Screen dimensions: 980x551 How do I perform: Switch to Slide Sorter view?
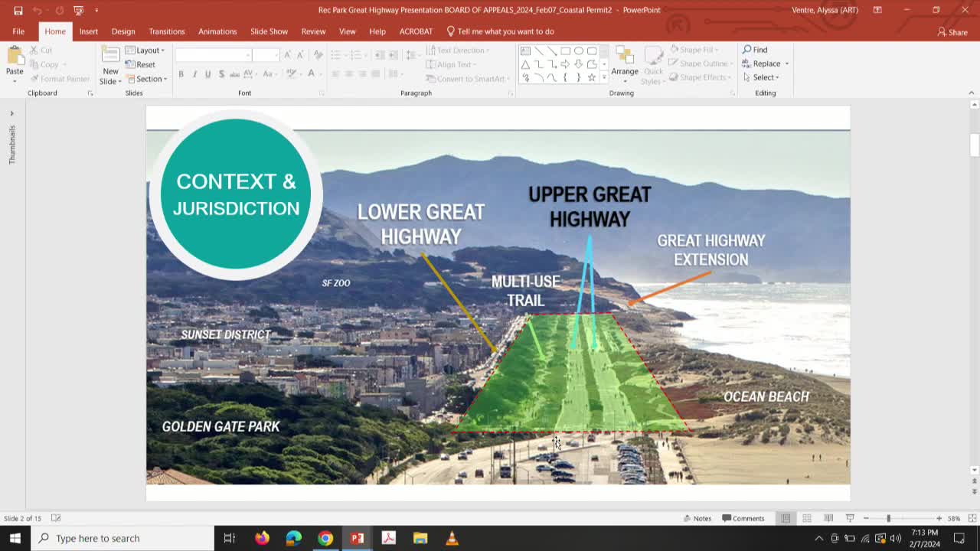click(806, 518)
